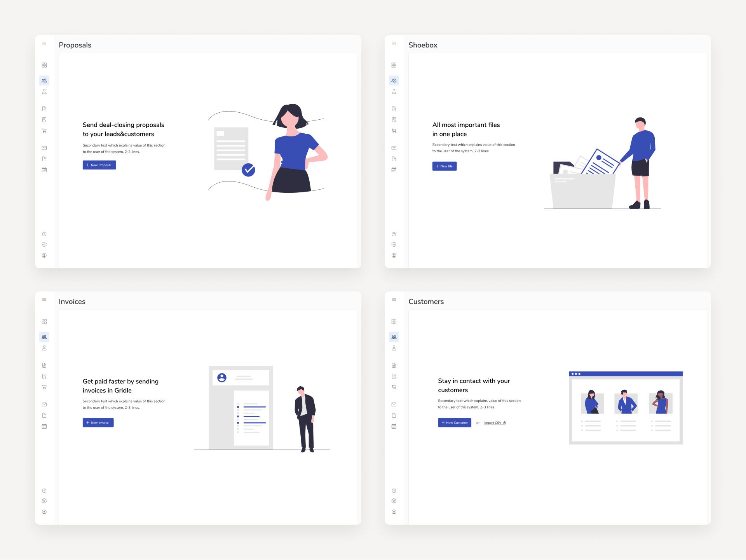Click the Proposals page title
The image size is (746, 560).
75,45
